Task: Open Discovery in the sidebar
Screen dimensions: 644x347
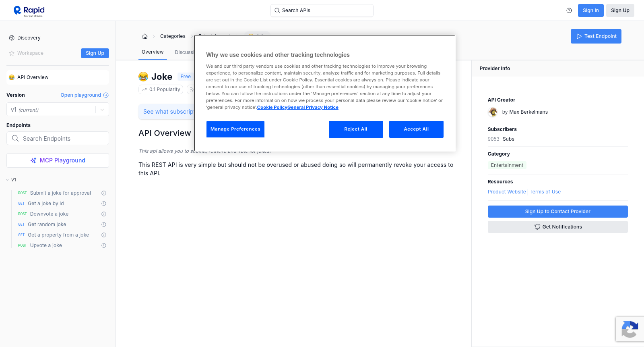Action: 29,38
